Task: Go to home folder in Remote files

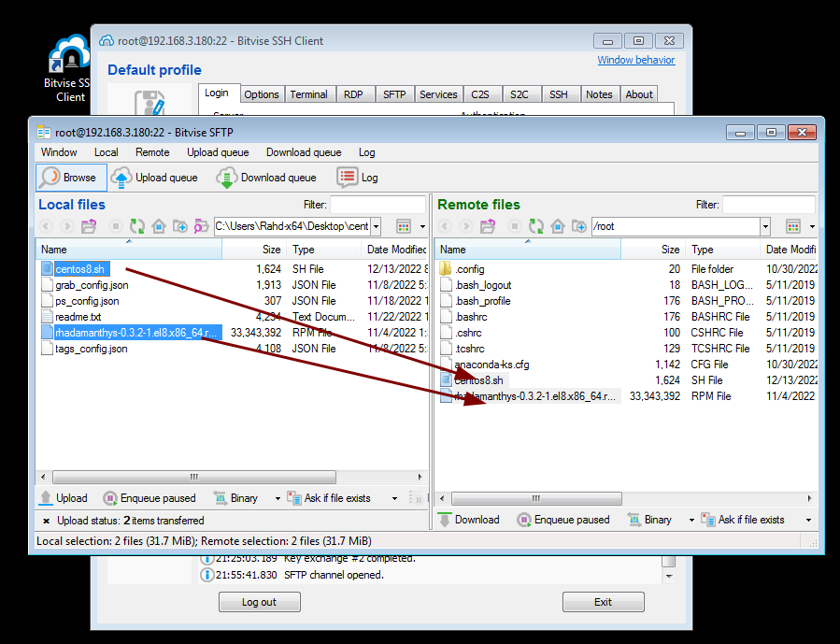Action: (558, 226)
